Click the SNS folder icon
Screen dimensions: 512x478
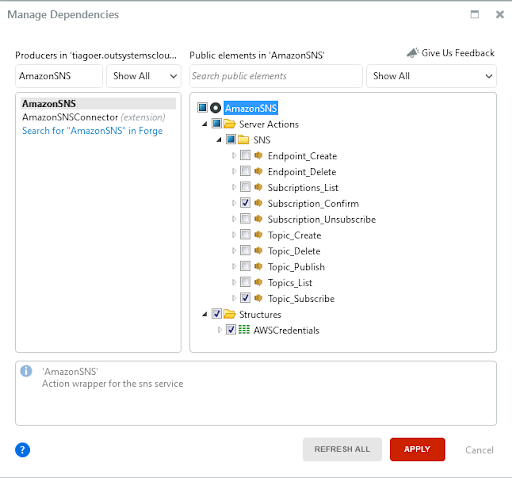coord(244,140)
